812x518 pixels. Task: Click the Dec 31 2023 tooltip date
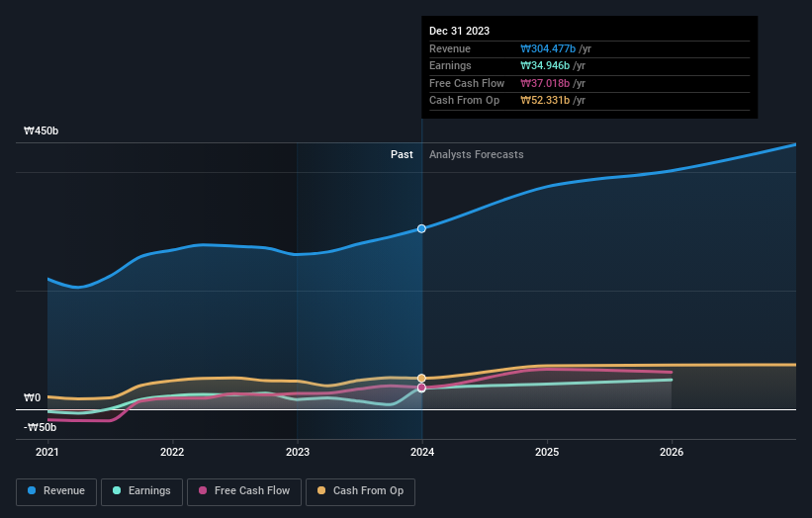point(459,31)
